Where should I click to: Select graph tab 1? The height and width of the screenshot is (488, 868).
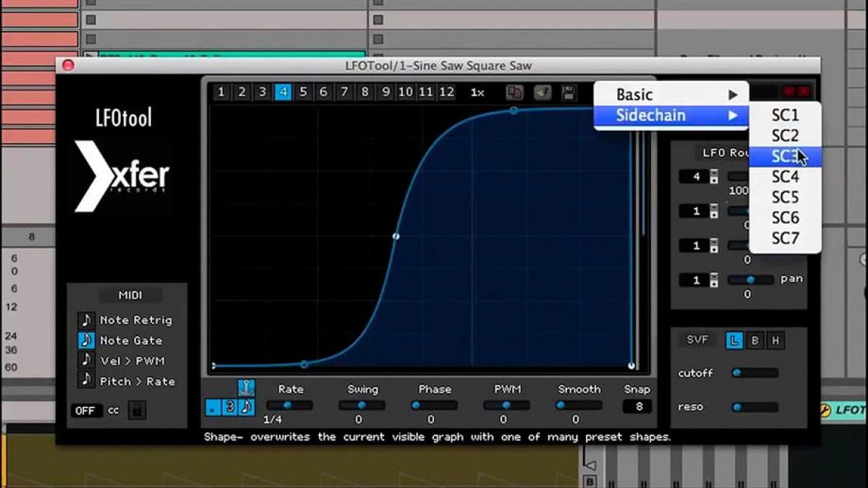221,93
